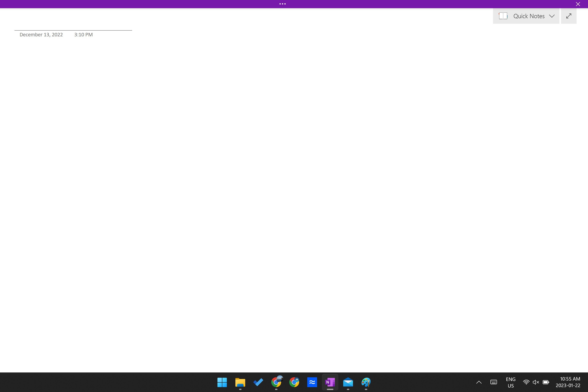Viewport: 588px width, 392px height.
Task: Click the Quick Notes notebook icon
Action: [x=503, y=16]
